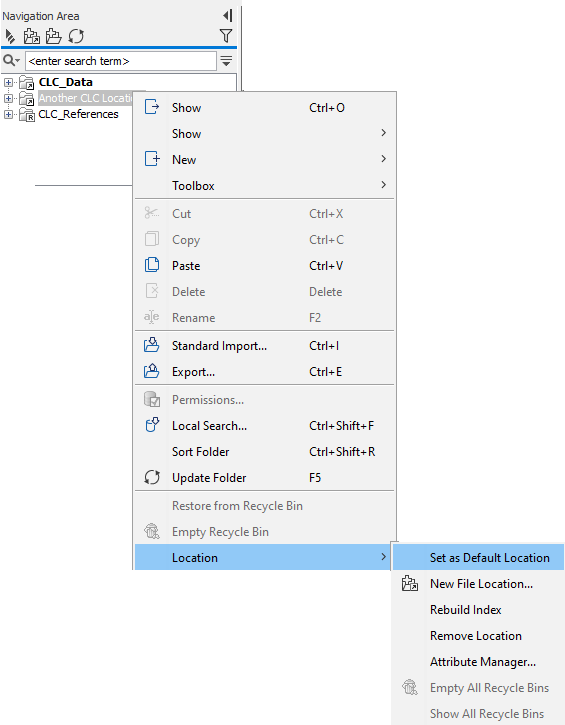Click the Permissions database icon

pos(152,399)
